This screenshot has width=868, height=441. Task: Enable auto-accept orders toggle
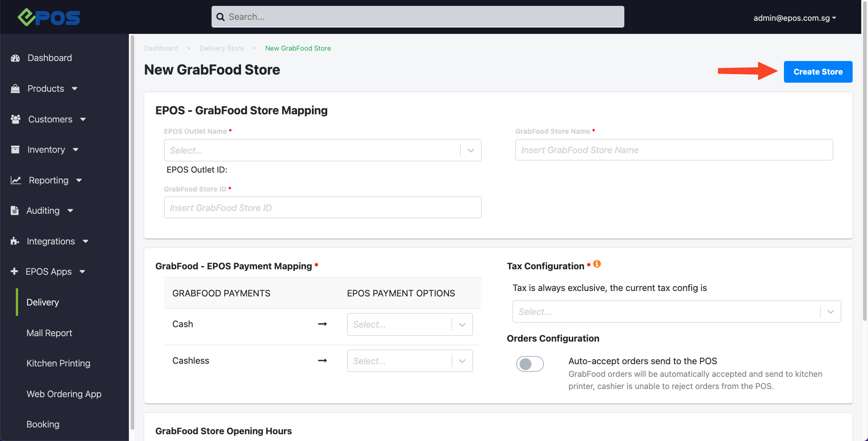530,364
